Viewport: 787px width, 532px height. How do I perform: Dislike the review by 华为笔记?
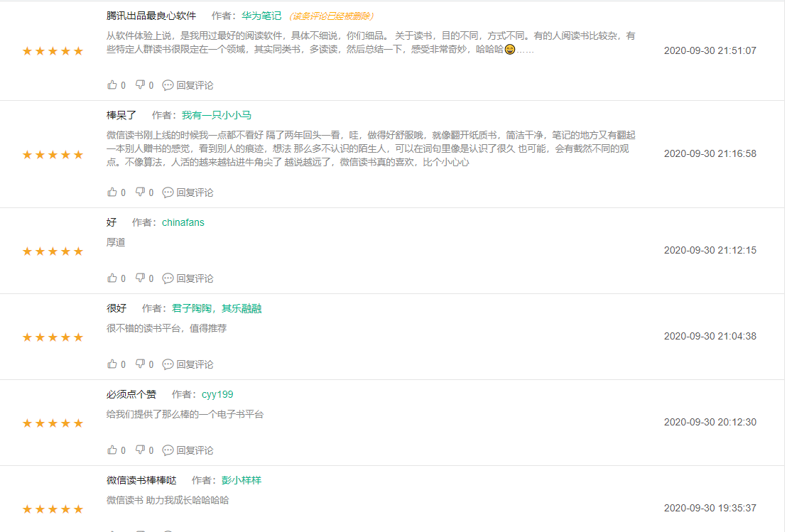(x=140, y=85)
